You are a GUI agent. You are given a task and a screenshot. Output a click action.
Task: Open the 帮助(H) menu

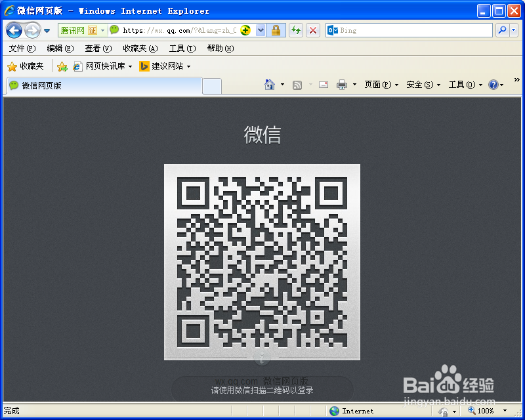tap(220, 49)
